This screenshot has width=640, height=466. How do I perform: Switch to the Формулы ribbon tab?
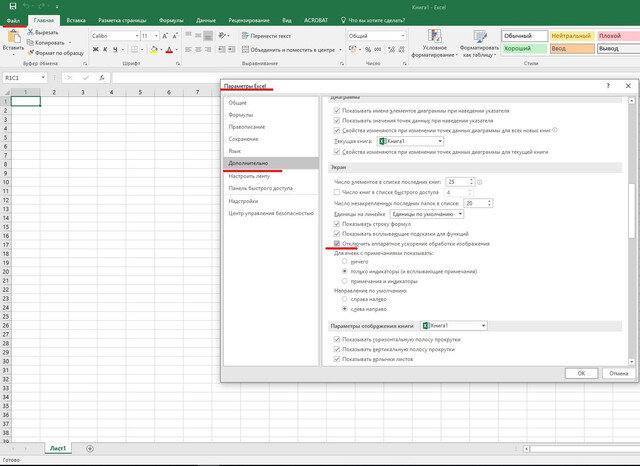click(x=171, y=20)
